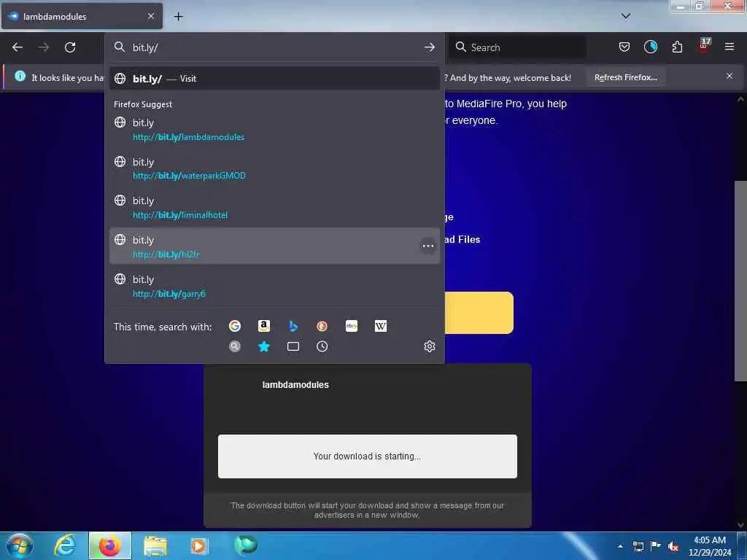
Task: Click the green bird app taskbar icon
Action: 246,545
